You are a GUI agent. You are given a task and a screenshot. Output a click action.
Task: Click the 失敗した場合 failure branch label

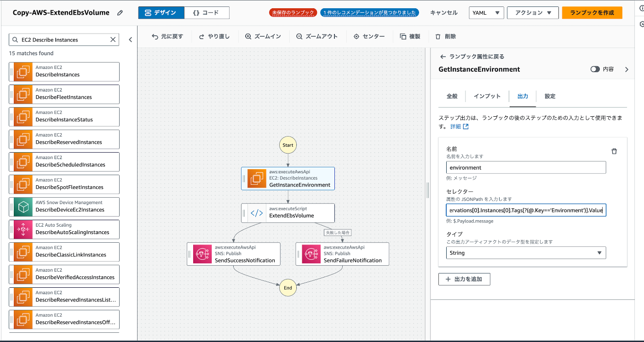click(x=338, y=233)
